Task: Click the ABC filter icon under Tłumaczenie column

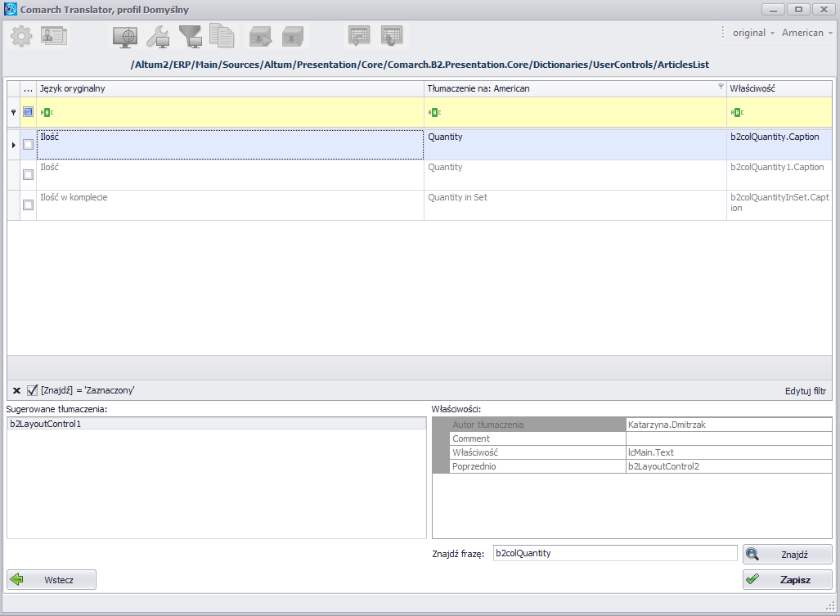Action: (x=434, y=113)
